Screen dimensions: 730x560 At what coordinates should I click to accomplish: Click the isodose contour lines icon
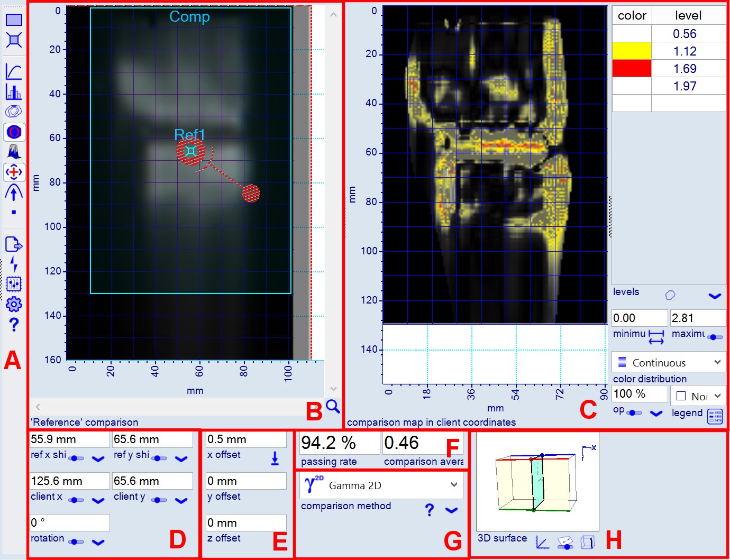coord(14,112)
